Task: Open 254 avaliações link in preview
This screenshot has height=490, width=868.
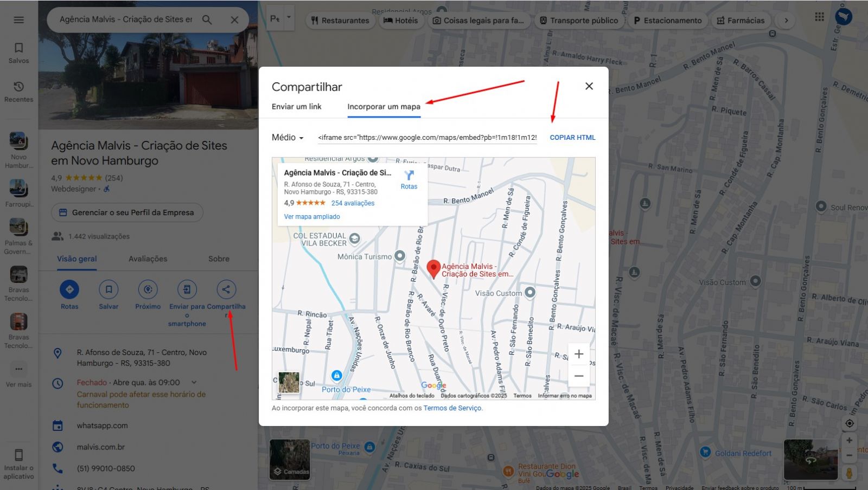Action: [x=353, y=203]
